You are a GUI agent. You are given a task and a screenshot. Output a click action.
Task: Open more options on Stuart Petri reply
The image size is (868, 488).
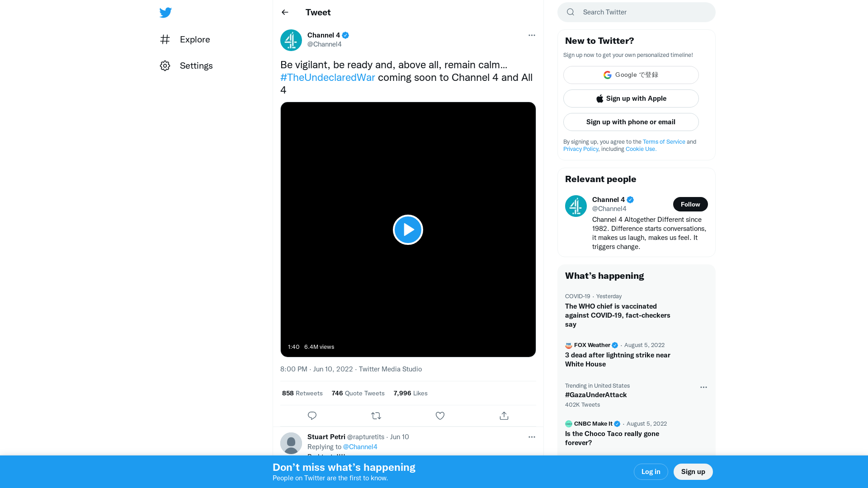coord(532,437)
